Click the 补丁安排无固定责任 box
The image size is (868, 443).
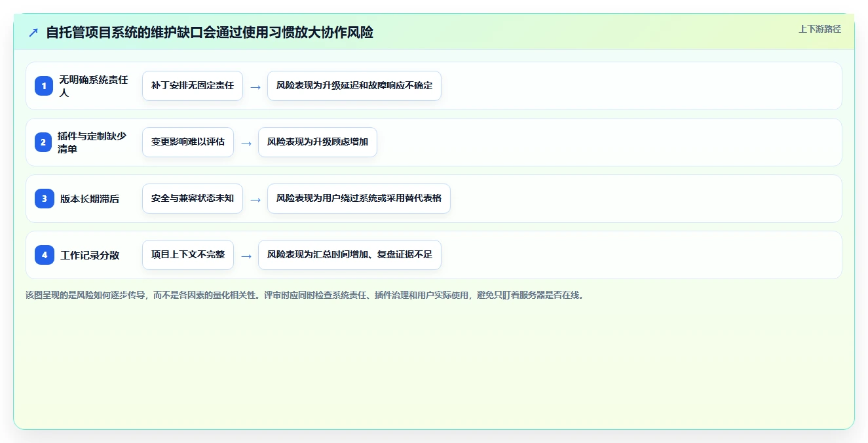tap(193, 86)
